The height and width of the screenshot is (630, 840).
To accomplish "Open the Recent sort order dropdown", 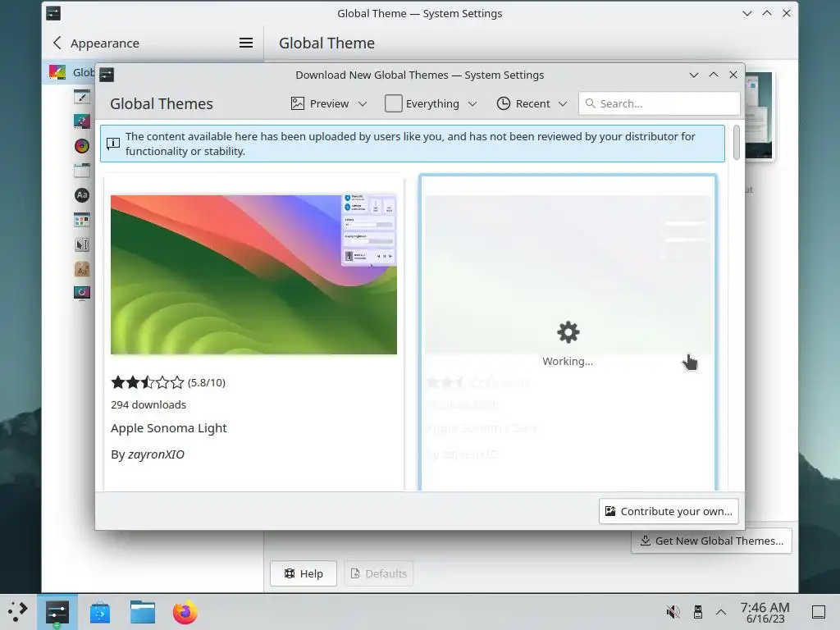I will [x=532, y=103].
